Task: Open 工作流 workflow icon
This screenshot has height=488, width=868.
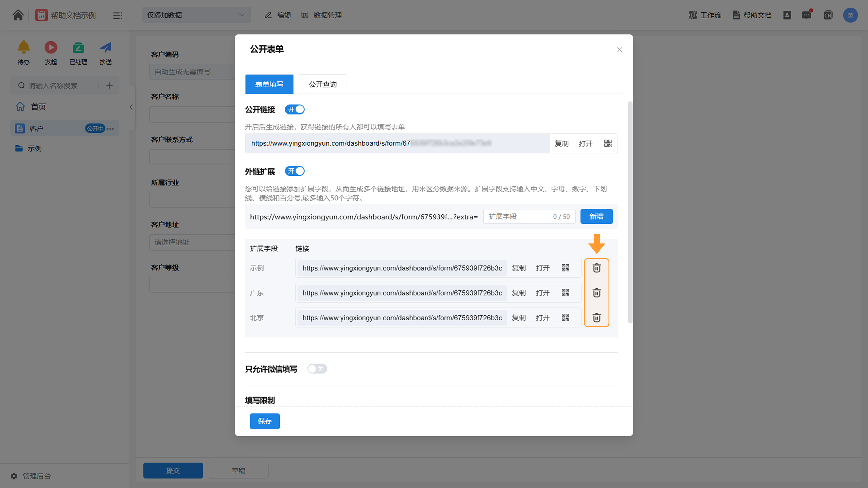Action: coord(705,15)
